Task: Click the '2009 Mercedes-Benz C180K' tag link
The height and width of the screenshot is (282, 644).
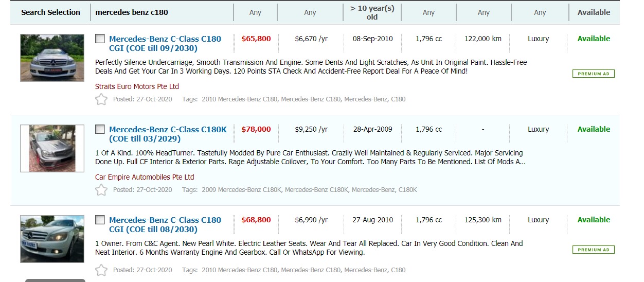Action: (241, 190)
